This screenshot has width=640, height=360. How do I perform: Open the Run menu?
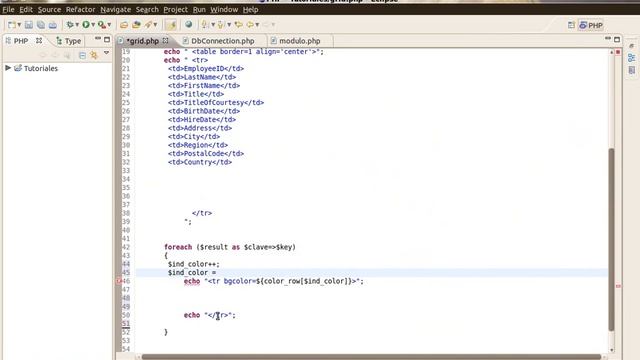point(199,9)
